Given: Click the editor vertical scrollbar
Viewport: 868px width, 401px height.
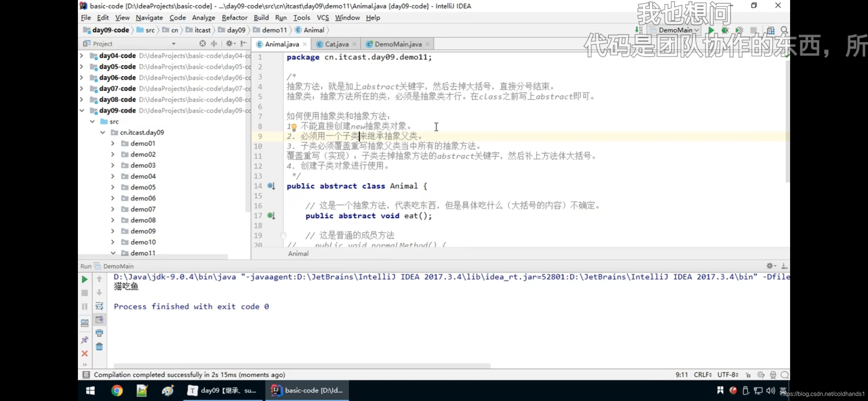Looking at the screenshot, I should coord(787,121).
